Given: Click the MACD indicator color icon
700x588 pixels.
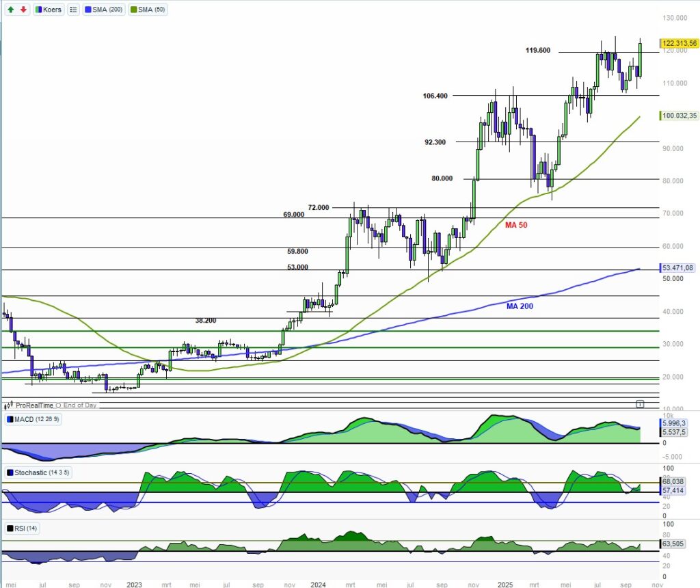Looking at the screenshot, I should (10, 418).
